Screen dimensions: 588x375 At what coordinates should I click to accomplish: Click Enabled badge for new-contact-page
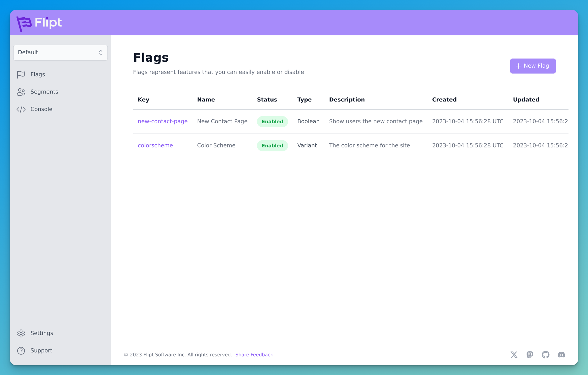tap(272, 122)
